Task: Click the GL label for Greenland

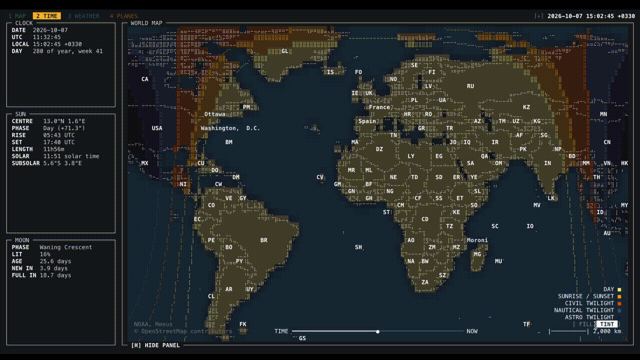Action: [x=284, y=51]
